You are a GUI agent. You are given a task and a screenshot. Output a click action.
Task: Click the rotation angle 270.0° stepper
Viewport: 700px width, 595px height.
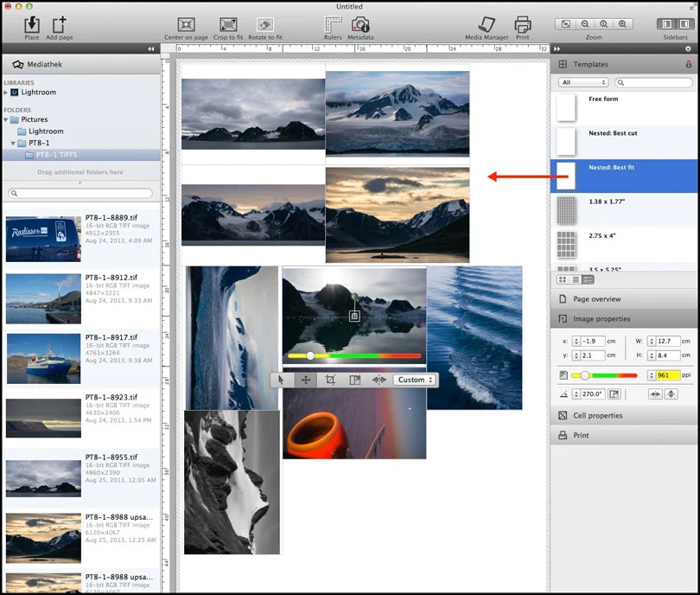(576, 394)
